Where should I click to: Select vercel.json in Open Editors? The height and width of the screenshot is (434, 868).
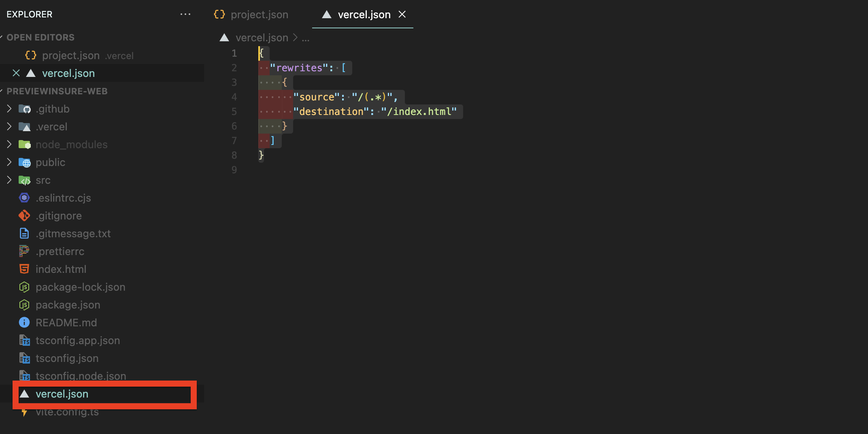(68, 73)
